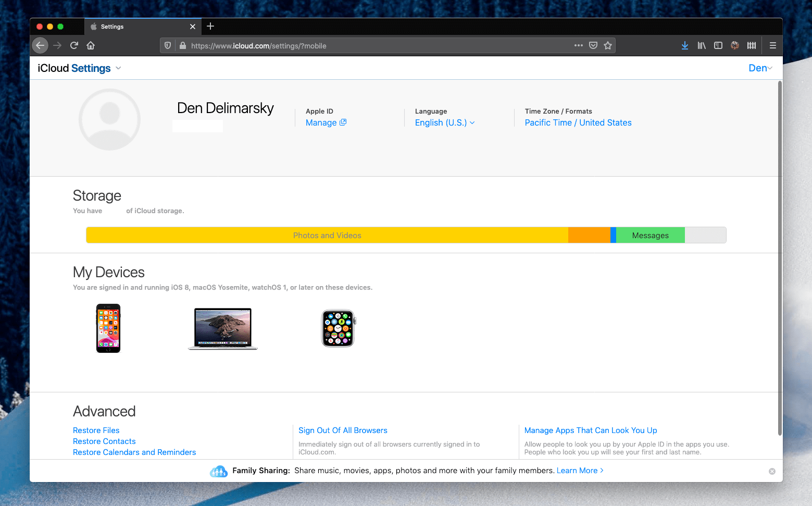Image resolution: width=812 pixels, height=506 pixels.
Task: Click the My Devices section heading
Action: pos(109,272)
